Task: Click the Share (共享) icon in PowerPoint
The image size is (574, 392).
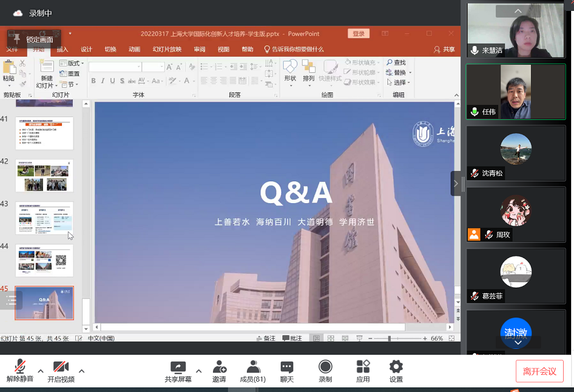Action: tap(437, 49)
